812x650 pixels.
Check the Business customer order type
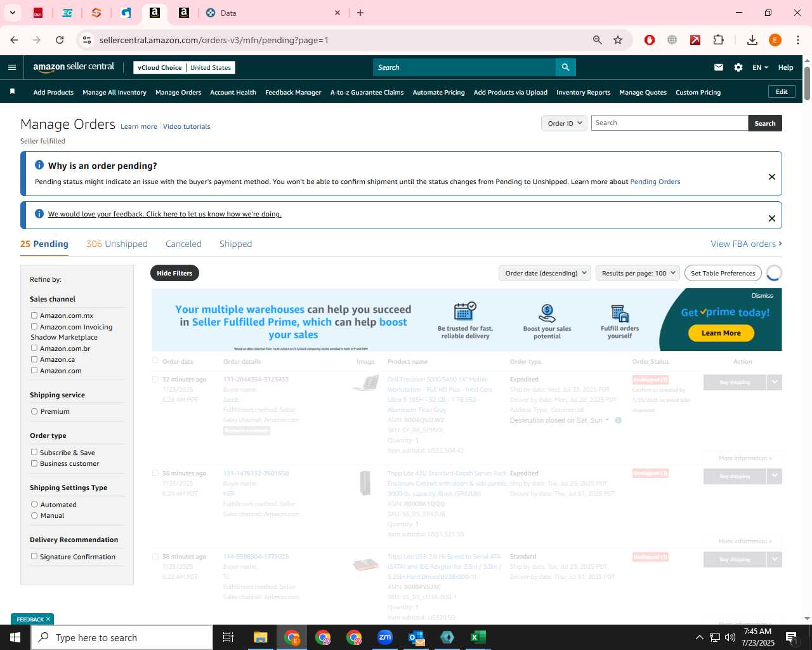click(34, 463)
